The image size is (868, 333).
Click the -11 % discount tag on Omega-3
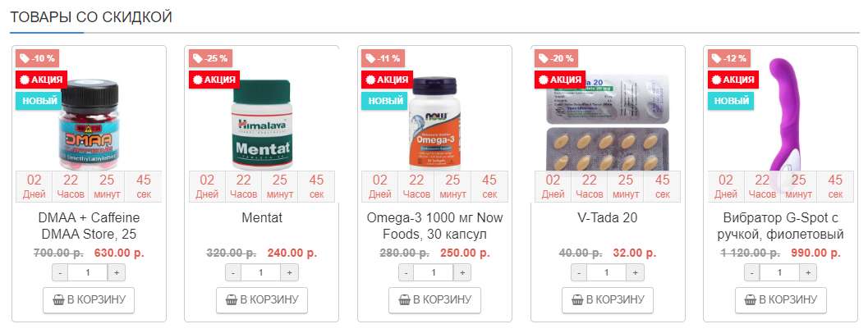tap(383, 58)
